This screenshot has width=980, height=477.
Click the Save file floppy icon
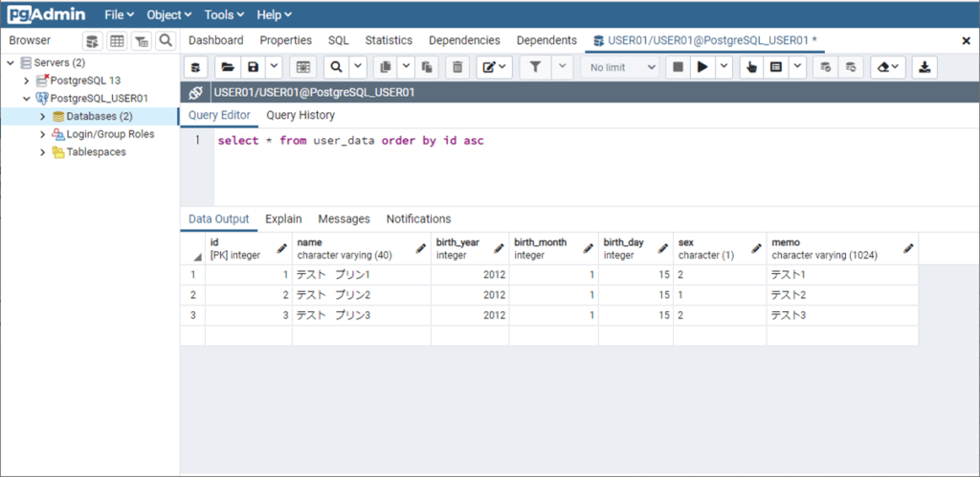pos(253,67)
